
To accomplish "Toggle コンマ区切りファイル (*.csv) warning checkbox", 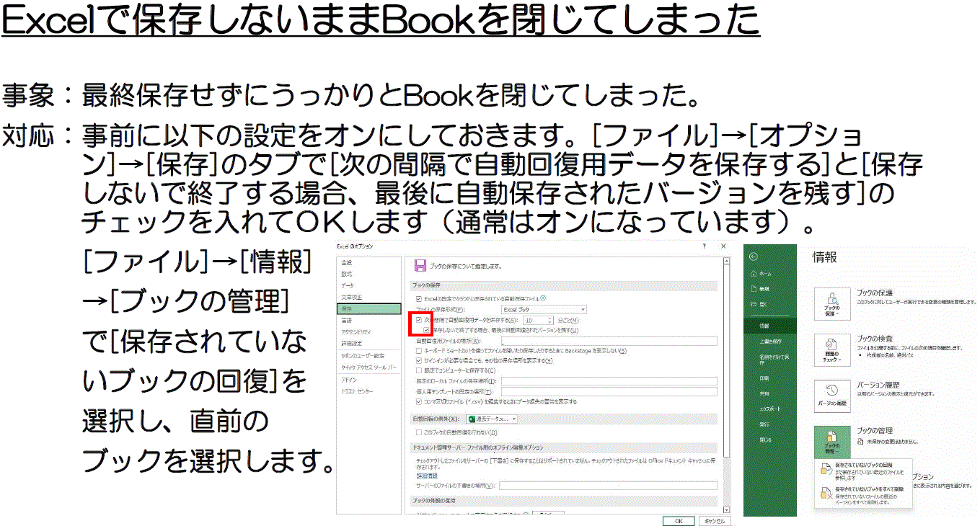I will [419, 401].
